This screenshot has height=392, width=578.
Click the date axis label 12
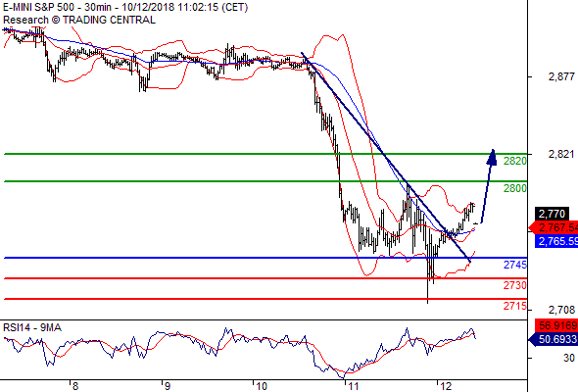pyautogui.click(x=446, y=386)
